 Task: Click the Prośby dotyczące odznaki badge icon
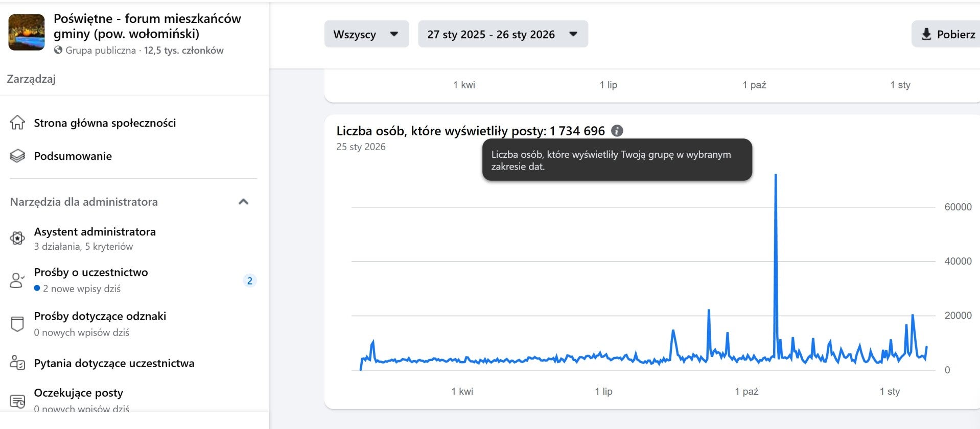[17, 324]
